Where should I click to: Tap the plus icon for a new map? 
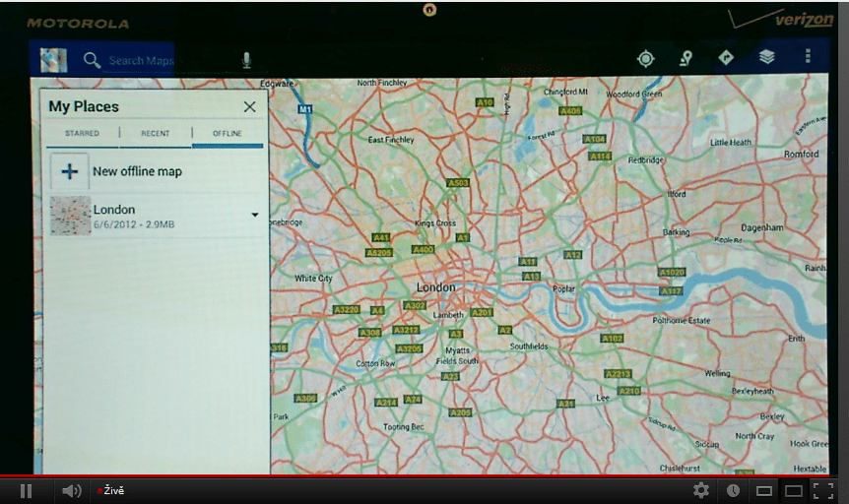(x=69, y=171)
